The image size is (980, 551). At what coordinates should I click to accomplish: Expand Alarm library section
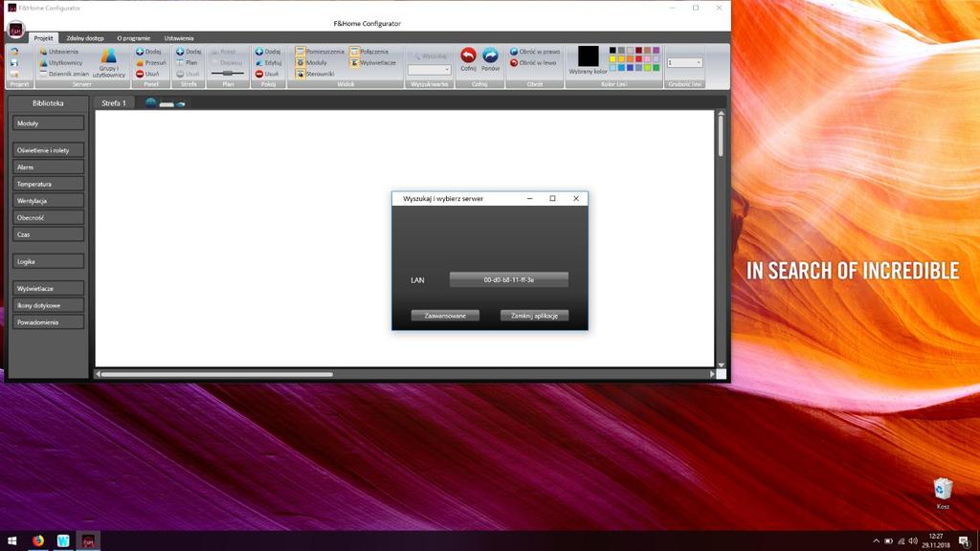pos(48,166)
